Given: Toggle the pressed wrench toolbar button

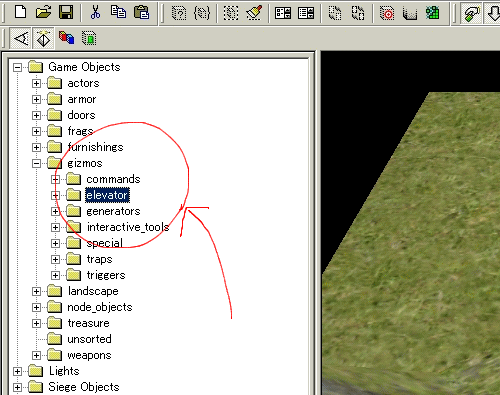Looking at the screenshot, I should point(471,13).
